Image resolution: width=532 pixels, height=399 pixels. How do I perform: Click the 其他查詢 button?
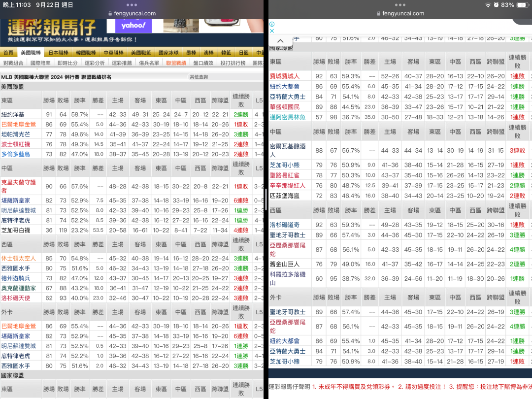tap(199, 77)
